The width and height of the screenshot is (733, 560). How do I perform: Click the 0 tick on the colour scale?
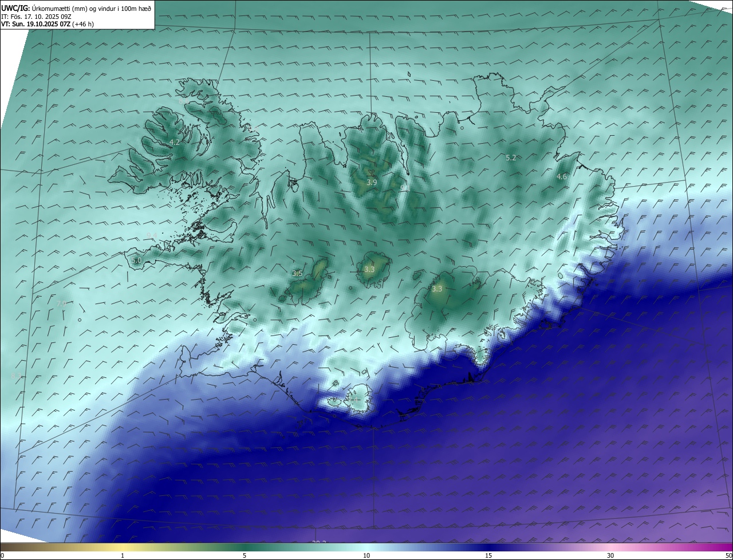(x=2, y=556)
